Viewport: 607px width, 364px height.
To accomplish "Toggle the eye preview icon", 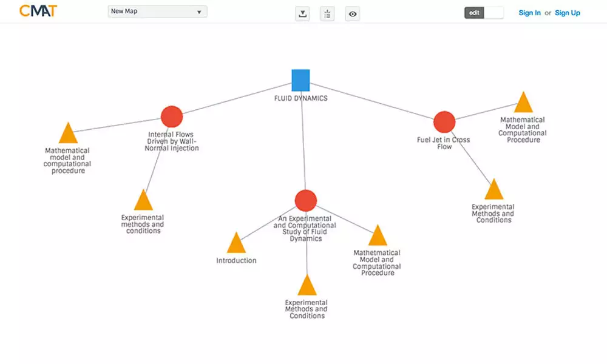I will point(352,14).
